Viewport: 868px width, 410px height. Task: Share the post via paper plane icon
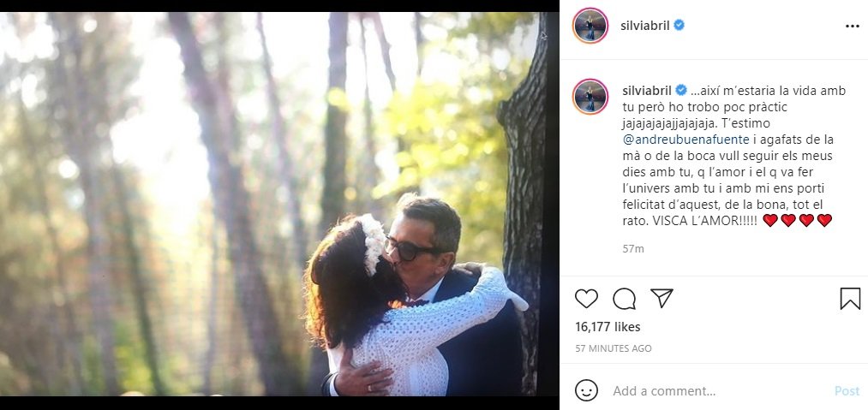click(x=661, y=298)
